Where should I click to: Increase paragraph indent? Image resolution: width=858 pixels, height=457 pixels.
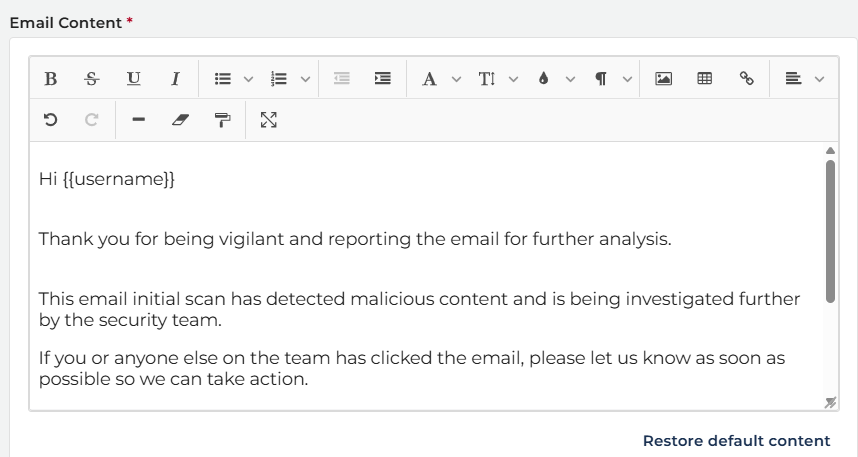coord(382,79)
